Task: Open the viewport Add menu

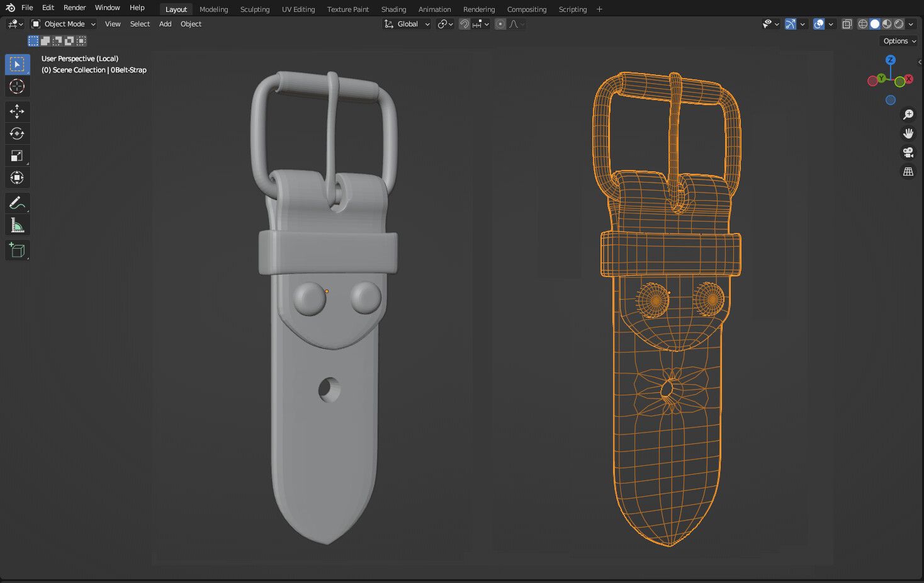Action: (x=165, y=24)
